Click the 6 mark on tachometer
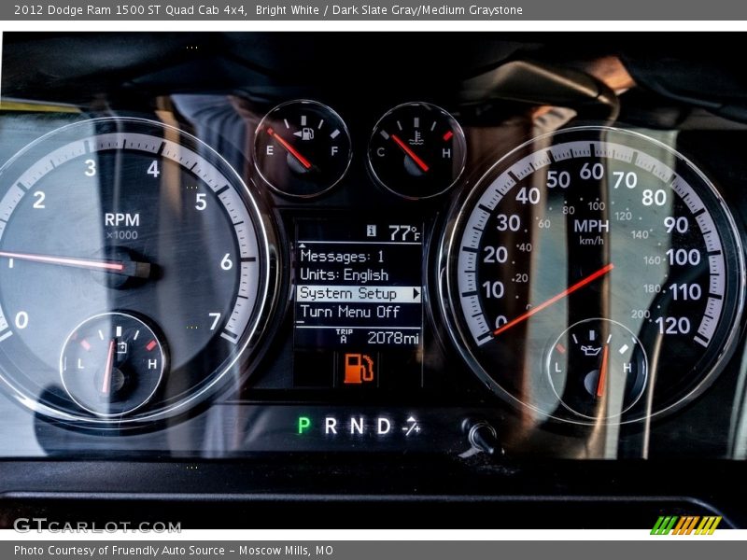The image size is (747, 560). [227, 262]
